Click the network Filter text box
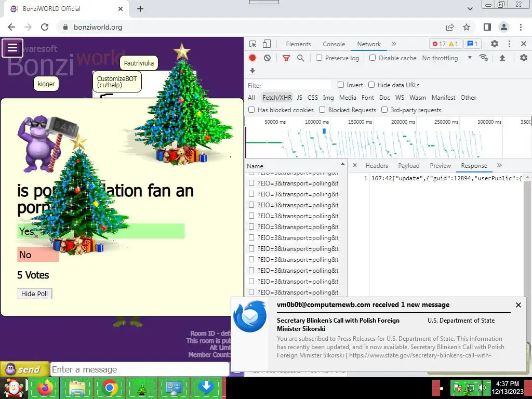This screenshot has height=399, width=532. click(288, 85)
